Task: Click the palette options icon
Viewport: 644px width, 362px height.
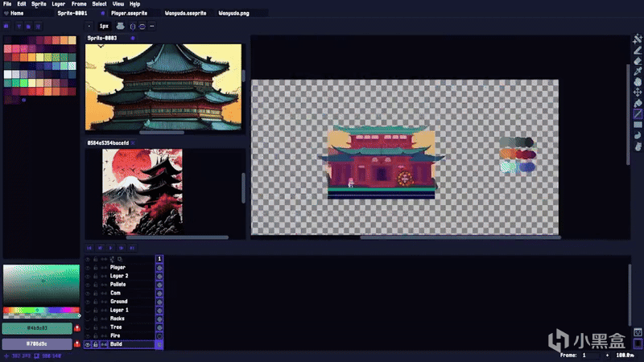Action: click(38, 27)
